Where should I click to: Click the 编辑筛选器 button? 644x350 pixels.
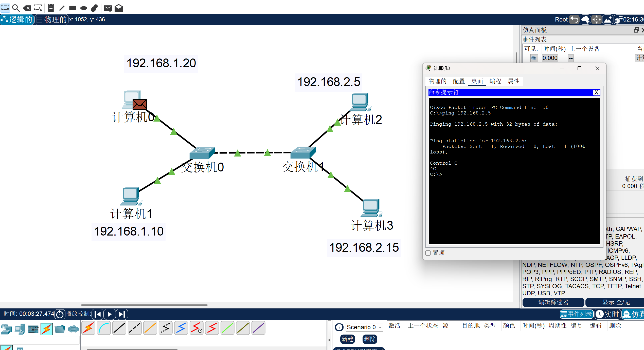(553, 302)
